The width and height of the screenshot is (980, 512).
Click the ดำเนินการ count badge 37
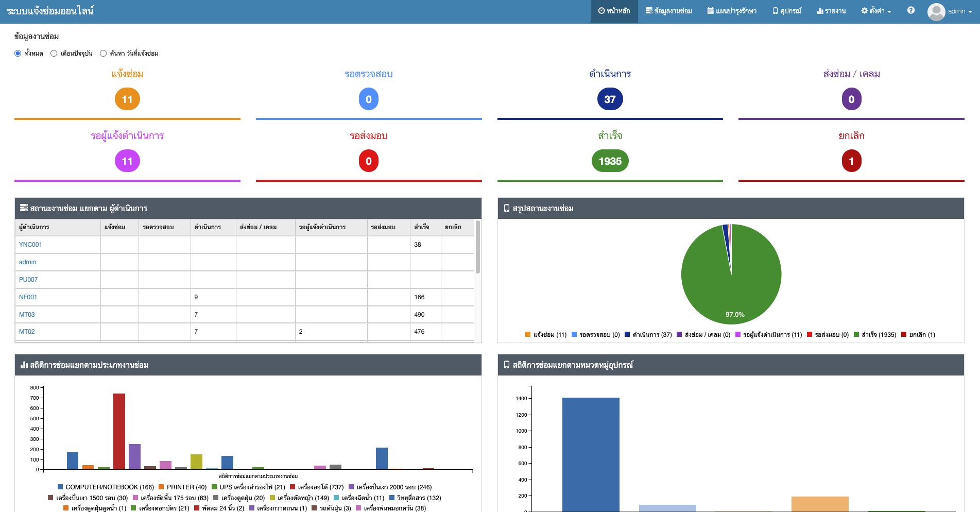(610, 99)
